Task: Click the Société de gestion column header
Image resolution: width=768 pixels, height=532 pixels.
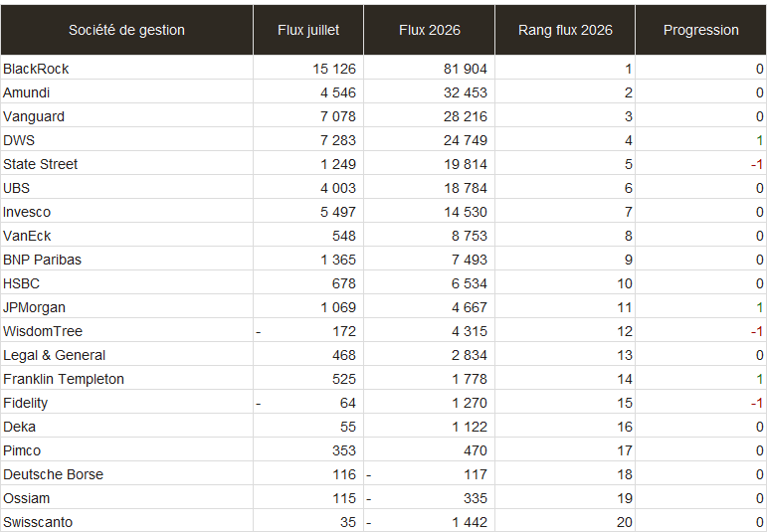Action: [127, 30]
